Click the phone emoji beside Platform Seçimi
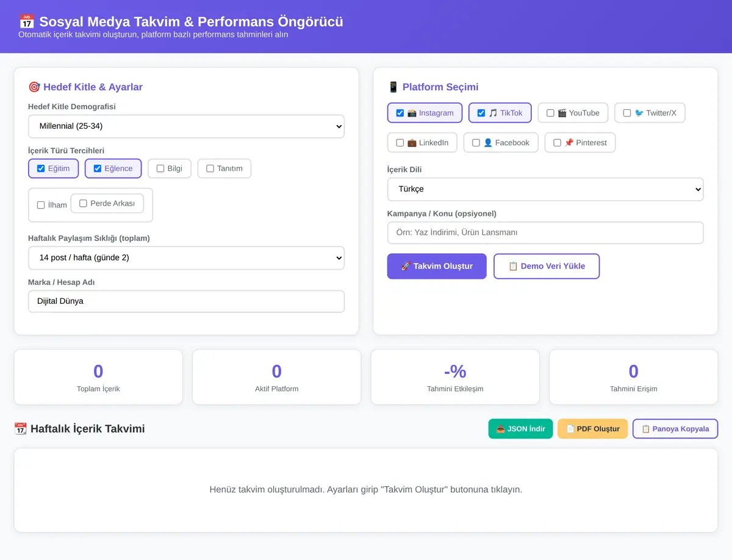Screen dimensions: 732x560 click(393, 87)
